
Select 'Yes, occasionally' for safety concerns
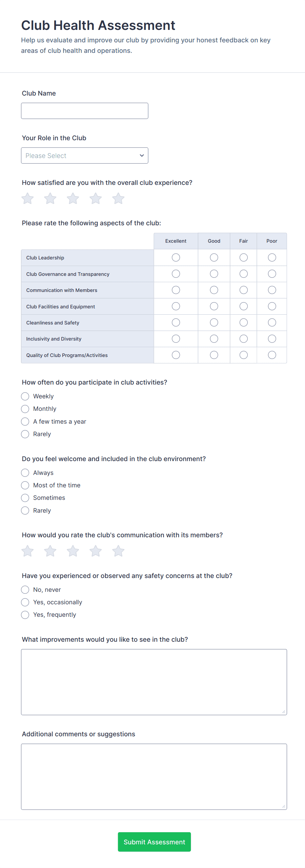pos(25,602)
